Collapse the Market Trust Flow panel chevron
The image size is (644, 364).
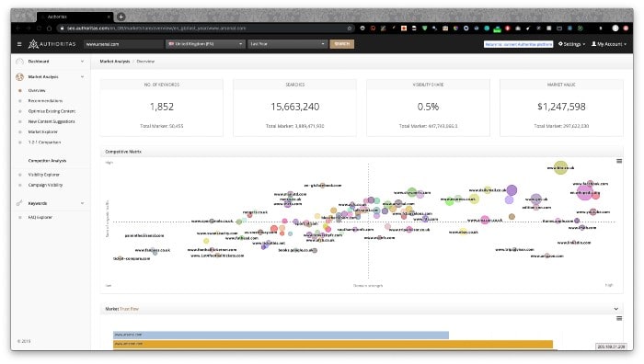(616, 309)
